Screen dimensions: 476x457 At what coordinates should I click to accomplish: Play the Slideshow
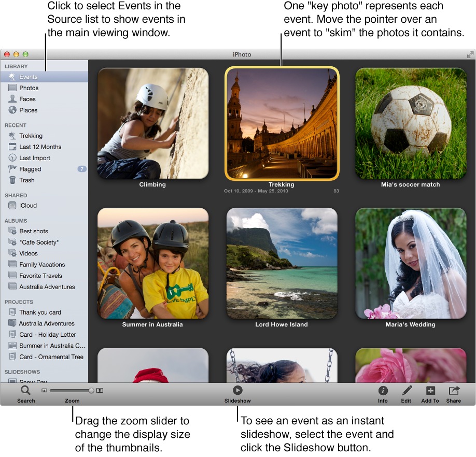click(x=237, y=391)
